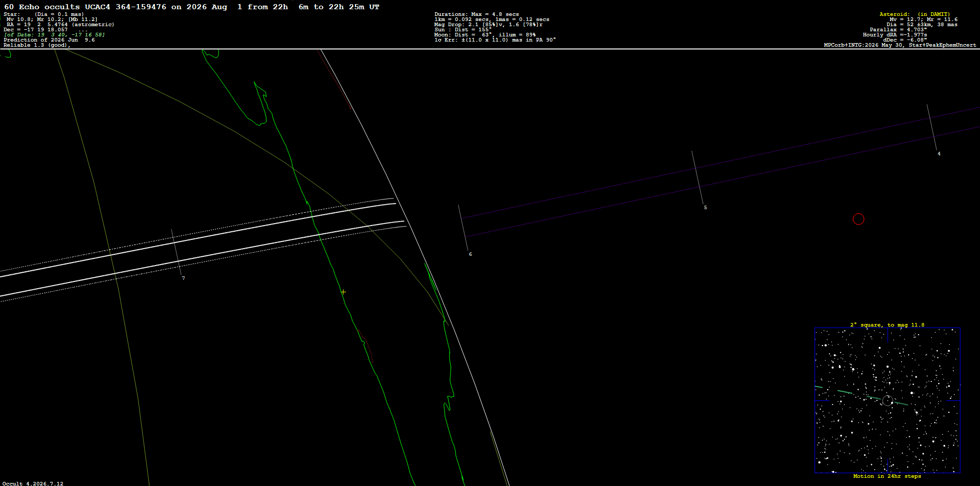Screen dimensions: 980x486
Task: Select the '2° square, to mag 11.8' caption
Action: click(887, 325)
